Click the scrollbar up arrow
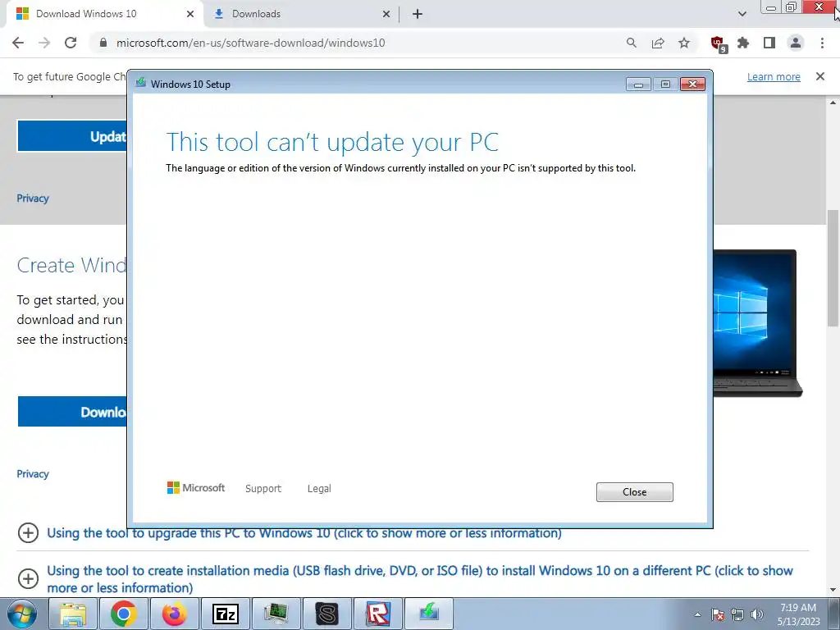The height and width of the screenshot is (630, 840). click(x=833, y=103)
